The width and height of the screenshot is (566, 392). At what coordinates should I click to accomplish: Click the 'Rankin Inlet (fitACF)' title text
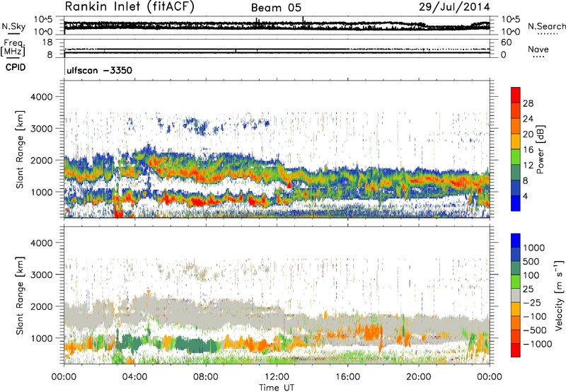tap(129, 7)
